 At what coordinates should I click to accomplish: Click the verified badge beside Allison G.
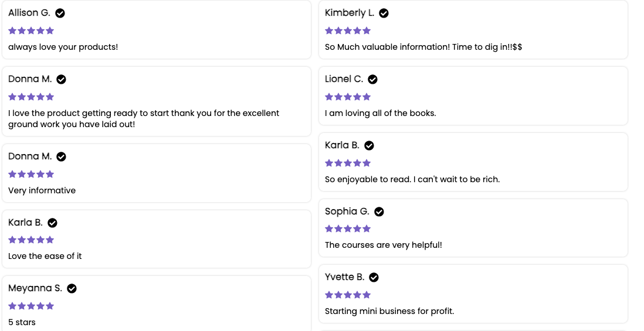coord(60,13)
